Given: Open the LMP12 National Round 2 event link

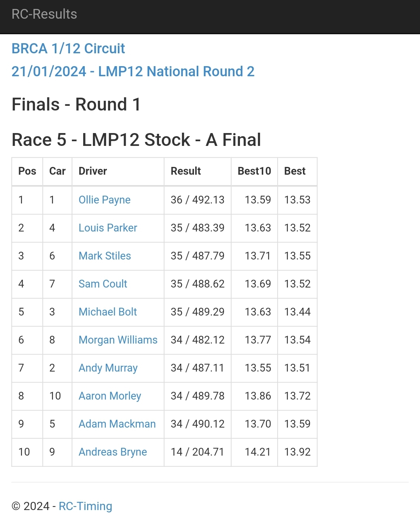Looking at the screenshot, I should pos(133,72).
